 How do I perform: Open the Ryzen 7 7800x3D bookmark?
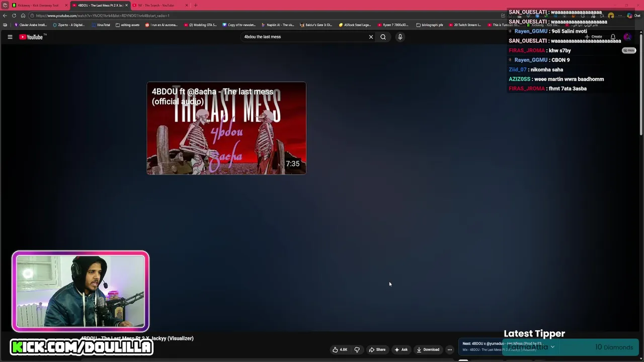point(393,25)
